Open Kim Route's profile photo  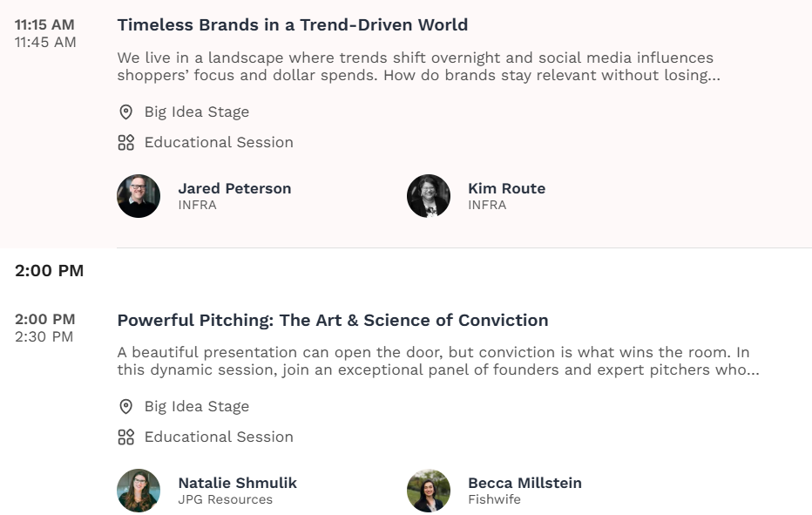click(x=429, y=196)
